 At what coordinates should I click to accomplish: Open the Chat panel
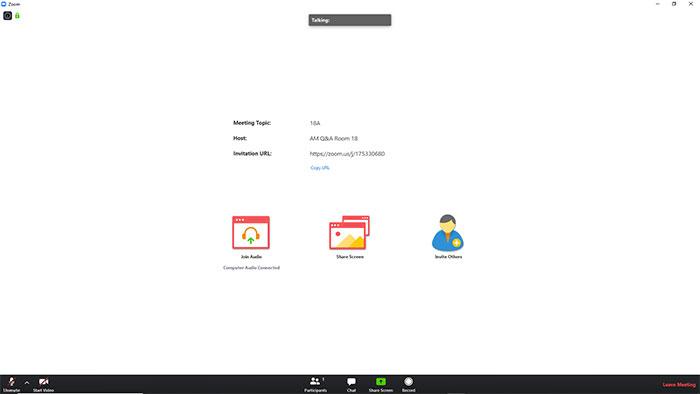(x=351, y=384)
